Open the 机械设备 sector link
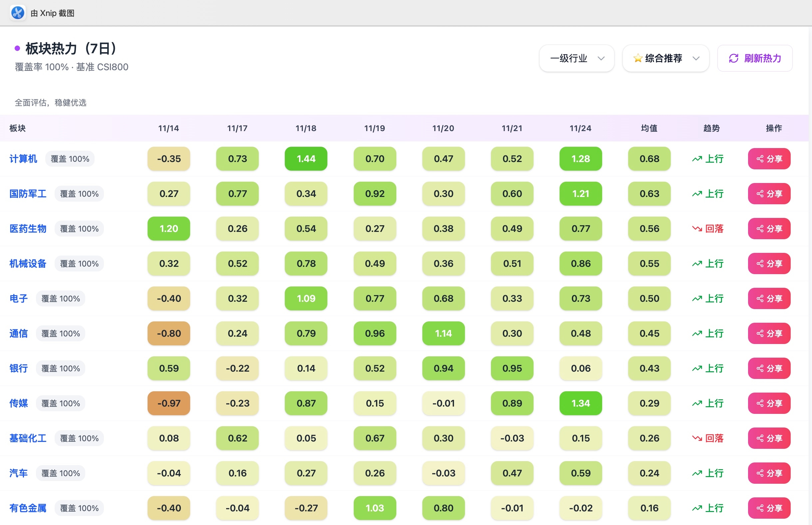 pyautogui.click(x=28, y=263)
